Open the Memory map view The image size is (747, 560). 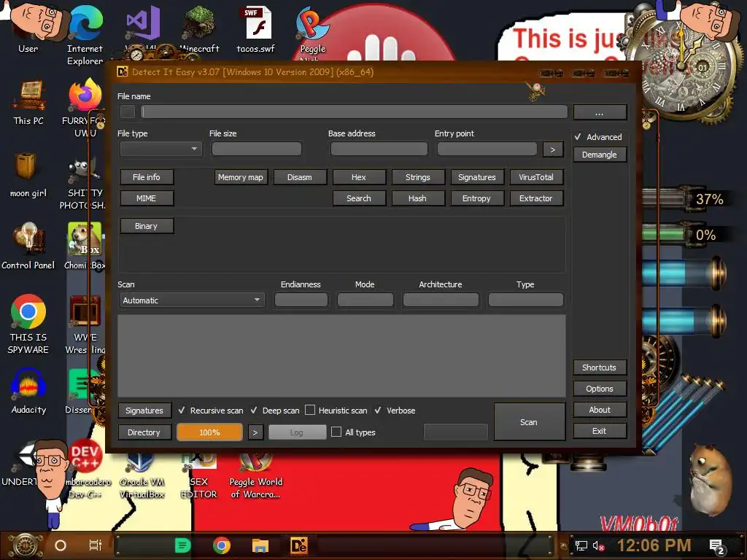pyautogui.click(x=241, y=177)
